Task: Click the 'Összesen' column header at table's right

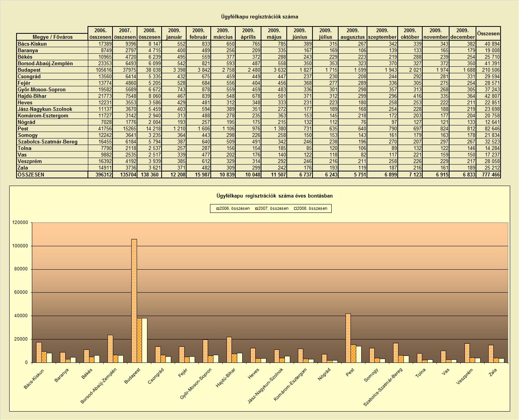Action: (x=488, y=33)
